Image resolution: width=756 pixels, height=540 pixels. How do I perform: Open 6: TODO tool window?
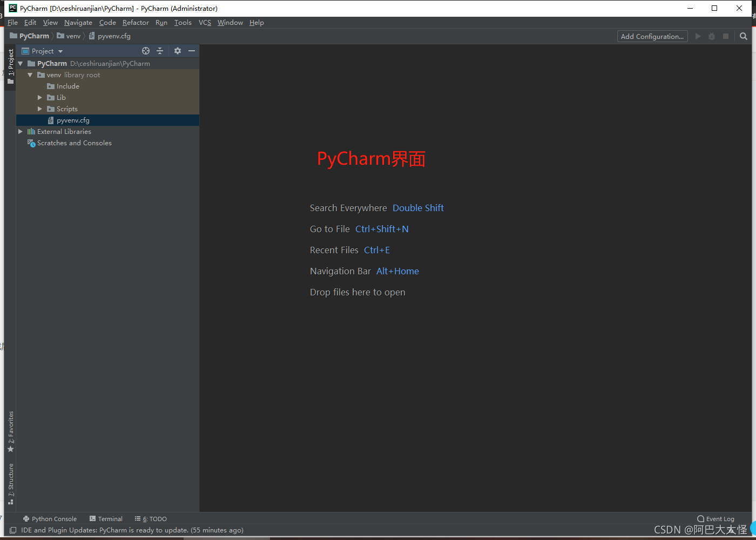[x=151, y=519]
